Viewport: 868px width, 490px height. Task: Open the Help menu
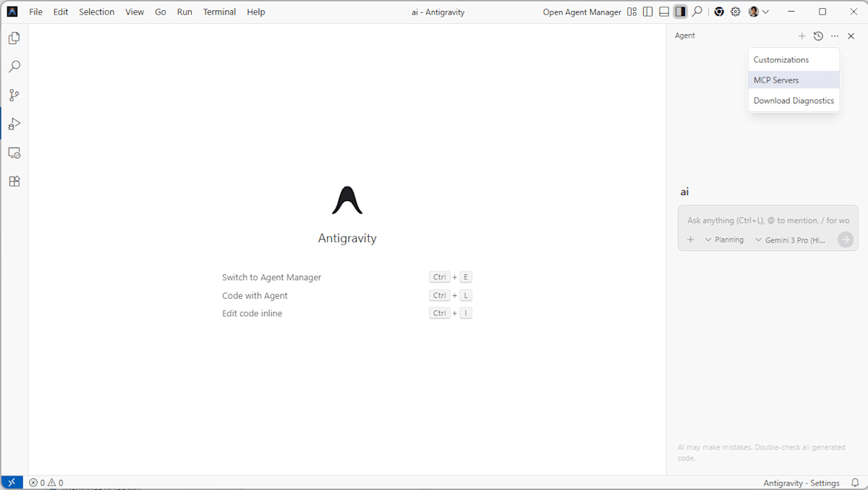[x=256, y=12]
